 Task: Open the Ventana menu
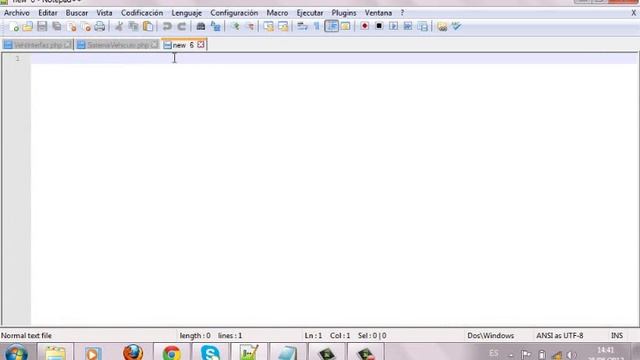point(378,13)
